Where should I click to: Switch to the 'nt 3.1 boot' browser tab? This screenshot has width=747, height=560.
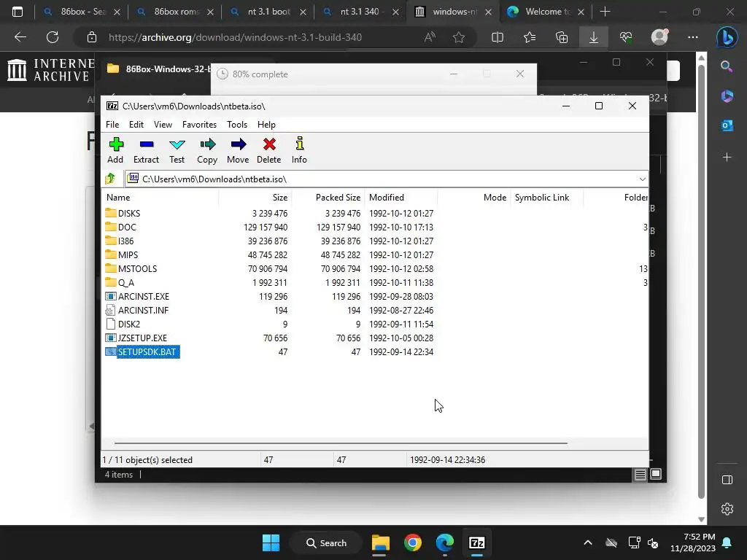[268, 12]
